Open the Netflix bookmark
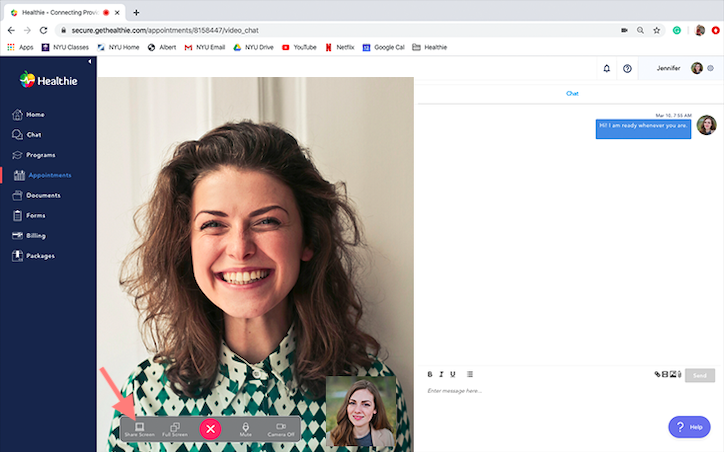724x452 pixels. (340, 47)
